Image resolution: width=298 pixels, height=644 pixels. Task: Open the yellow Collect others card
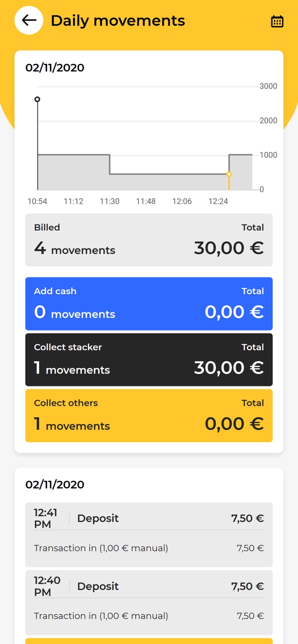[149, 416]
